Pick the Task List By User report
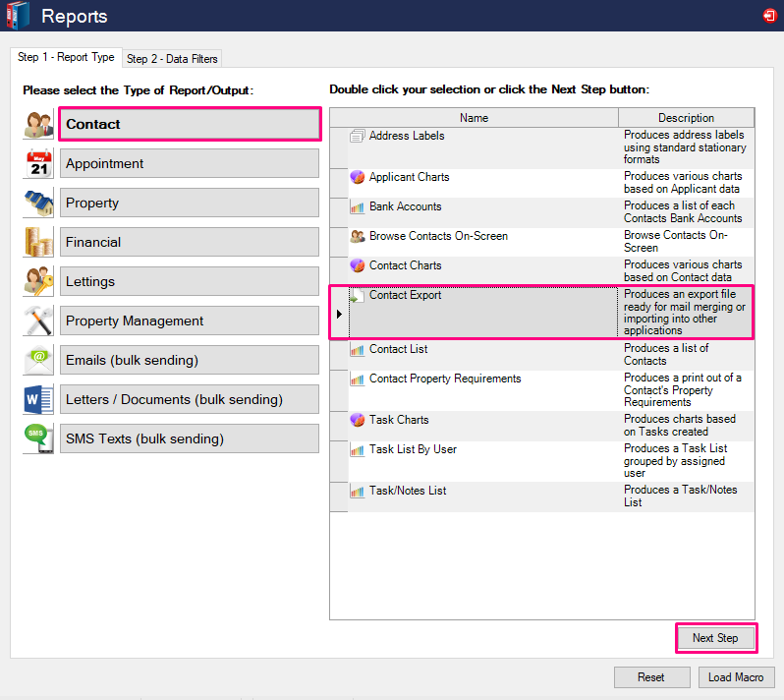Screen dimensions: 784x700 tap(413, 449)
